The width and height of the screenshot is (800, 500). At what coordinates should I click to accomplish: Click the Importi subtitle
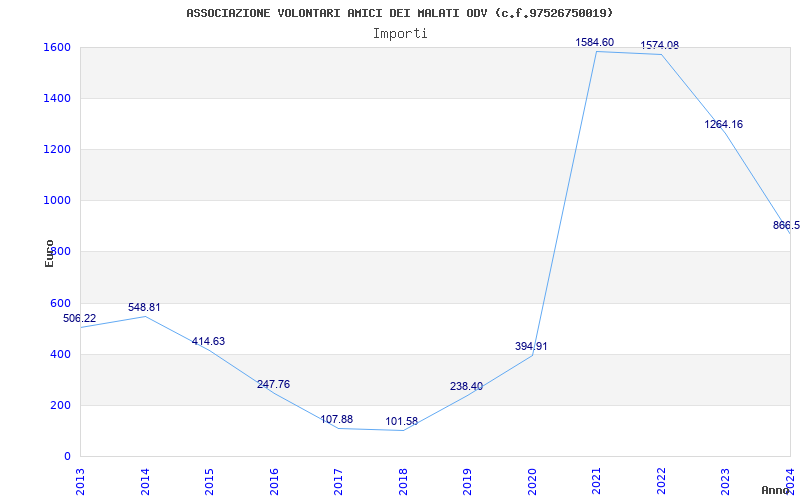pos(400,34)
